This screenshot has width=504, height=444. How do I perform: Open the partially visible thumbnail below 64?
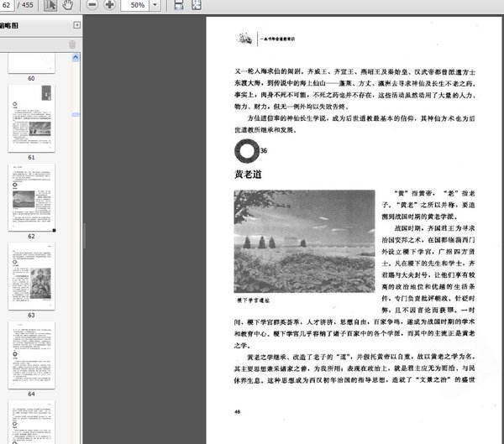coord(32,422)
